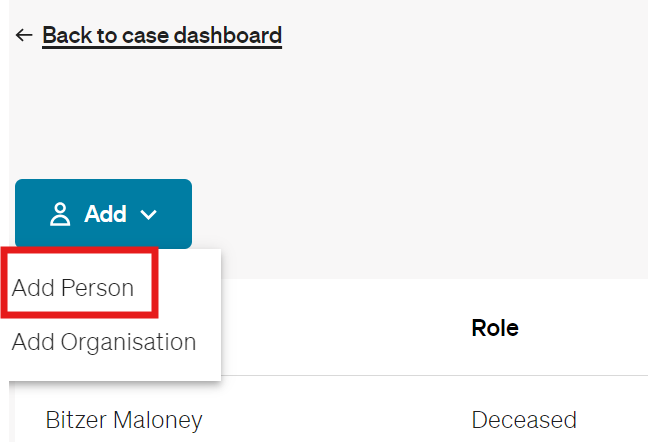This screenshot has width=648, height=442.
Task: Choose Add Organisation from the menu
Action: pyautogui.click(x=104, y=342)
